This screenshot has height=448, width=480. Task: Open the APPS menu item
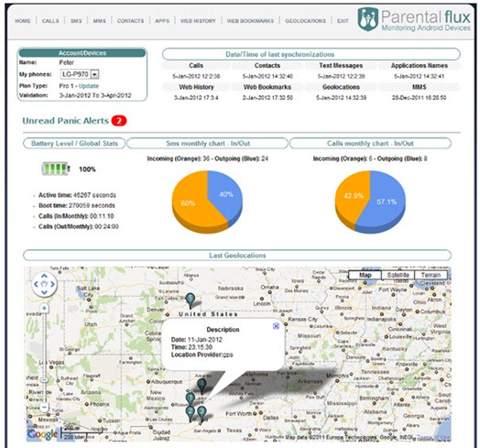[x=162, y=21]
